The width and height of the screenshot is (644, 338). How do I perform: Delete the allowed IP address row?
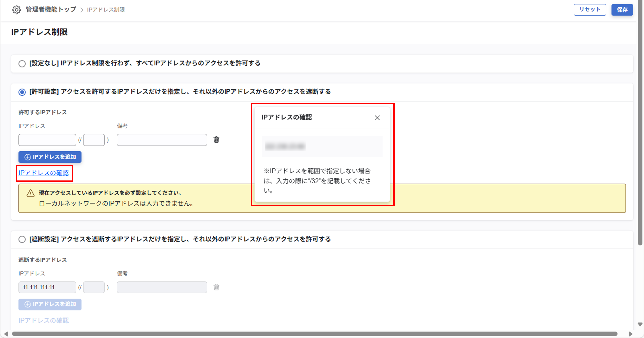tap(216, 140)
